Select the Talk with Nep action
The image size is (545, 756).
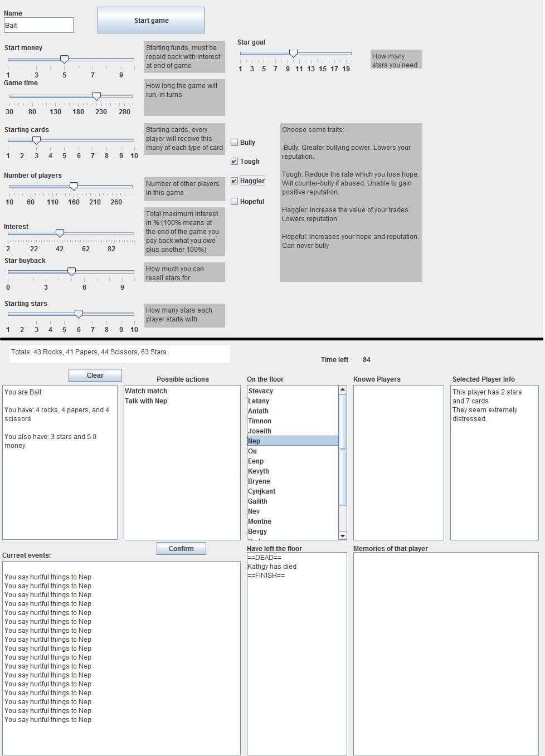[182, 401]
